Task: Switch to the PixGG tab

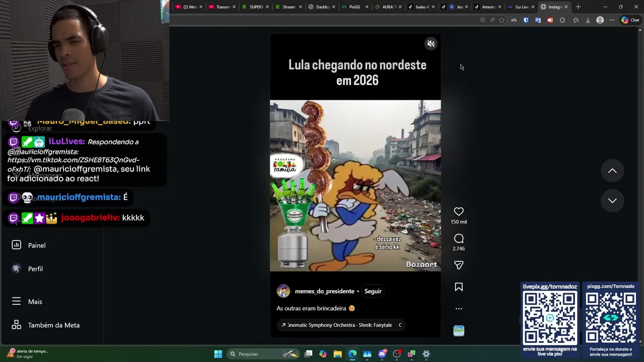Action: coord(355,7)
